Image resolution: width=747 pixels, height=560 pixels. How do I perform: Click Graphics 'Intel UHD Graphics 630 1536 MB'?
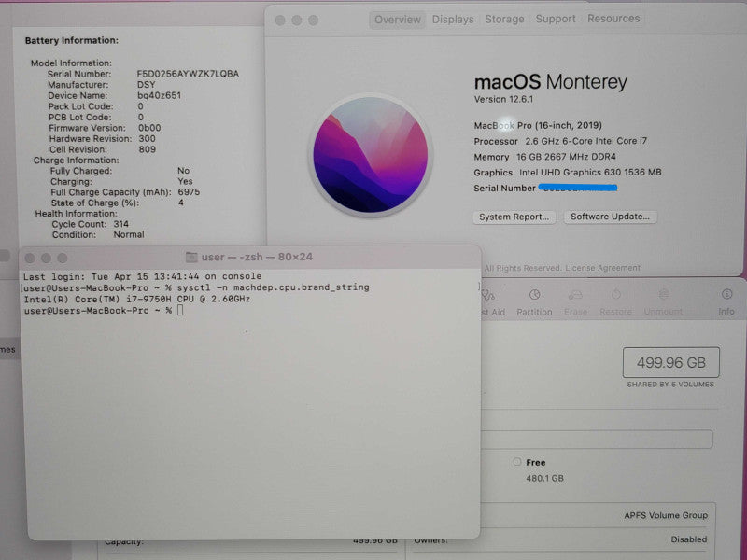pos(590,173)
